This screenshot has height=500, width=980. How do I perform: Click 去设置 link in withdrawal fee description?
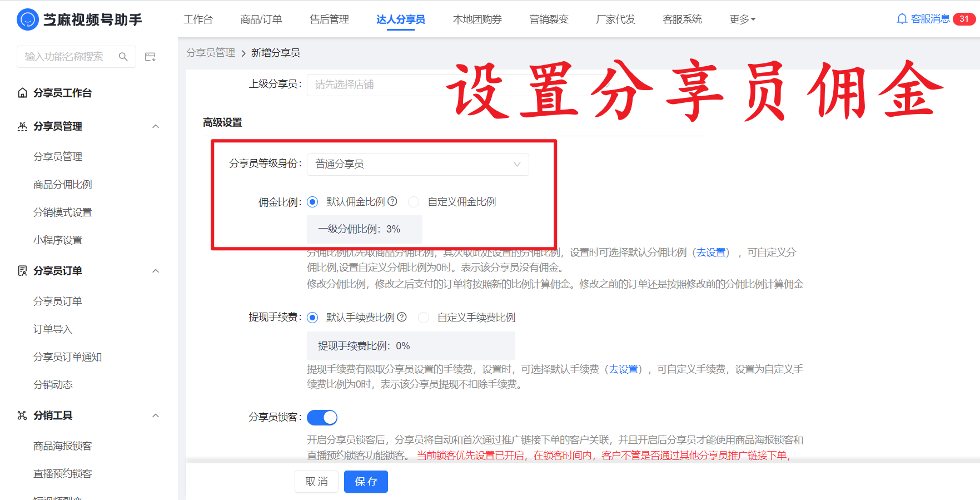(x=623, y=369)
